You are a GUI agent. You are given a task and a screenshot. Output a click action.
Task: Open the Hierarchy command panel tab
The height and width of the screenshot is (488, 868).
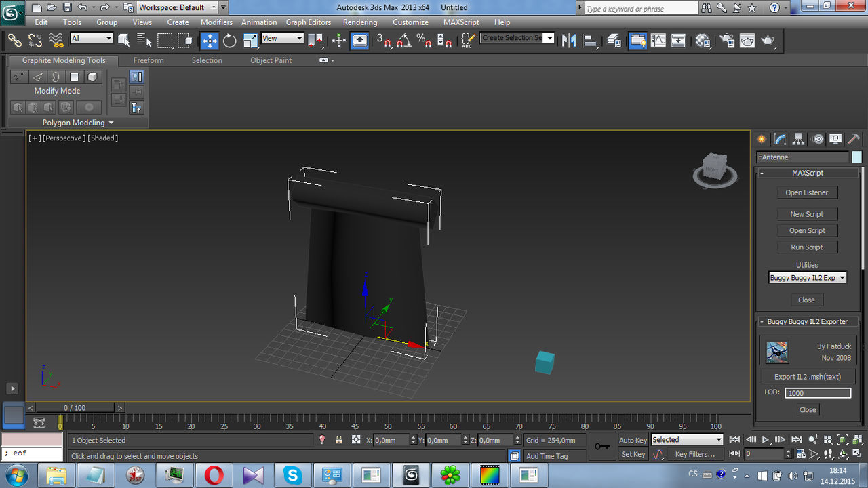click(x=799, y=139)
